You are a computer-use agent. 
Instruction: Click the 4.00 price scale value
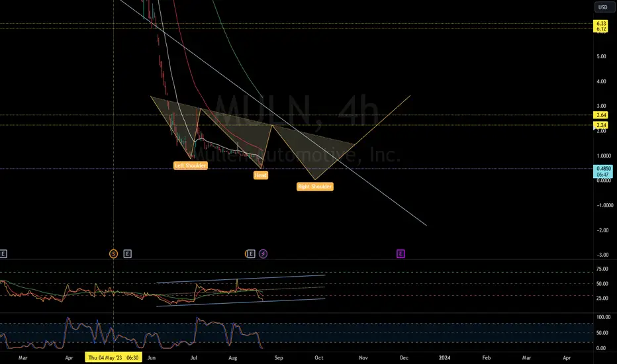[601, 81]
